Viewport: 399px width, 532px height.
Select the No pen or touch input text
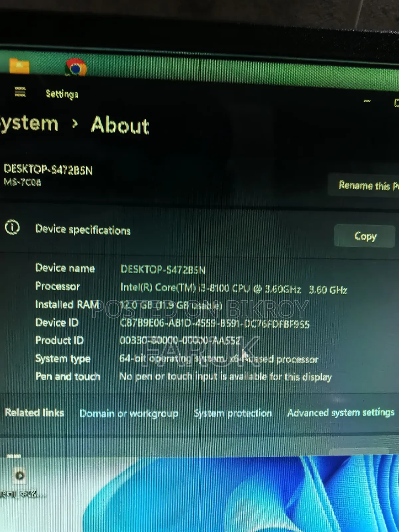[x=225, y=377]
